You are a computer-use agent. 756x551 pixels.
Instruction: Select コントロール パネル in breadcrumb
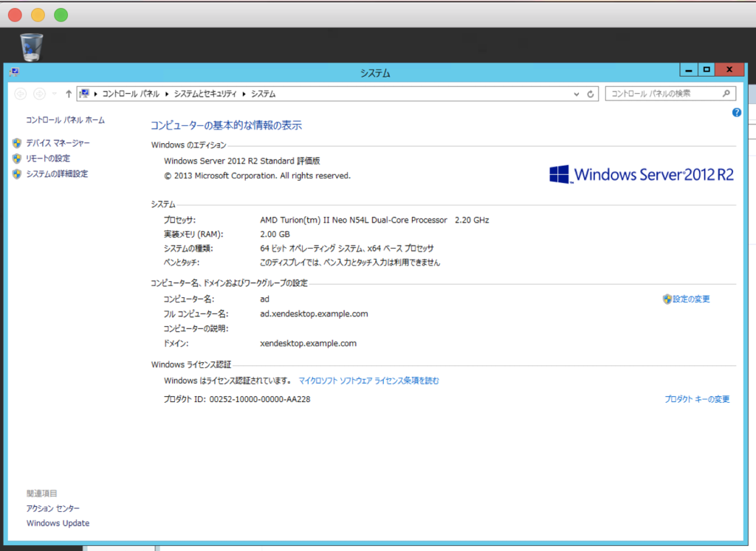coord(131,94)
